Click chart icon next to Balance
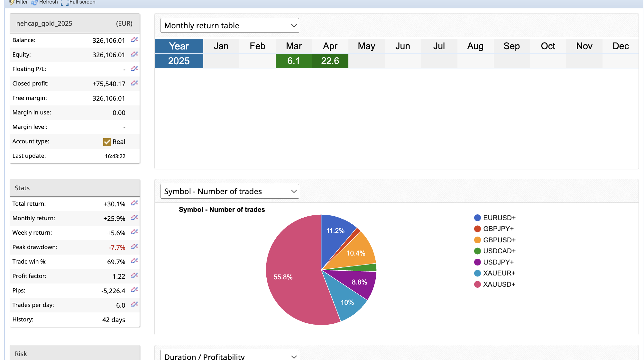 tap(134, 40)
